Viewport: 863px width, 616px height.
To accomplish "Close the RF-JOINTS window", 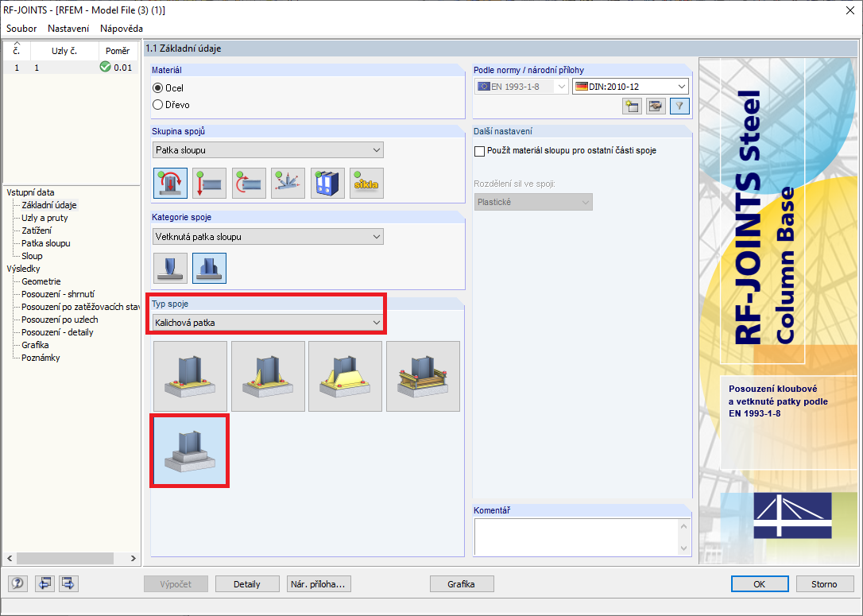I will point(849,10).
